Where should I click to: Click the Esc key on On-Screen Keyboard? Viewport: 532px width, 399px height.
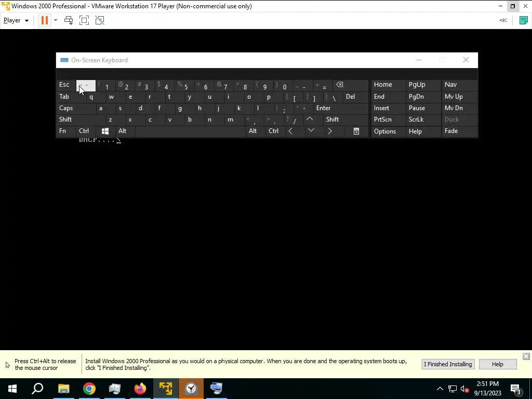[x=66, y=85]
